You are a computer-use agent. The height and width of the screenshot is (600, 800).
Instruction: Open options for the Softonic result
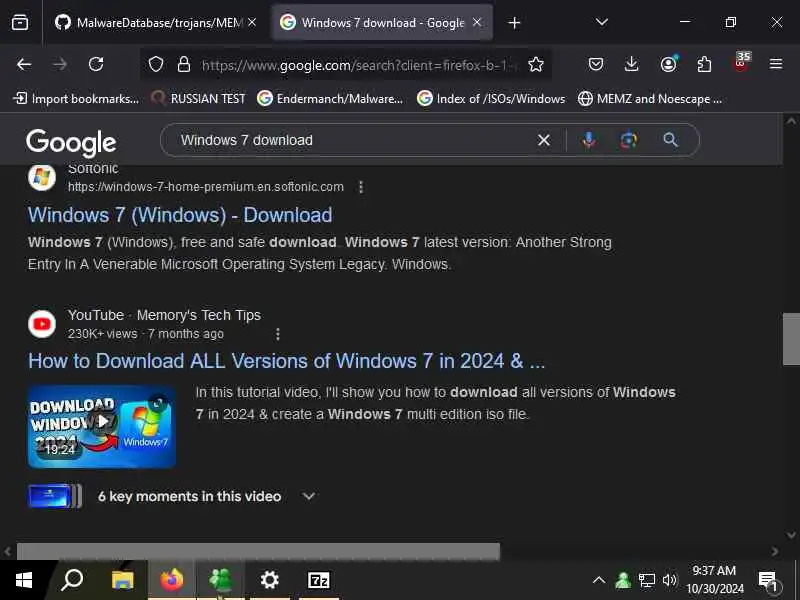361,187
